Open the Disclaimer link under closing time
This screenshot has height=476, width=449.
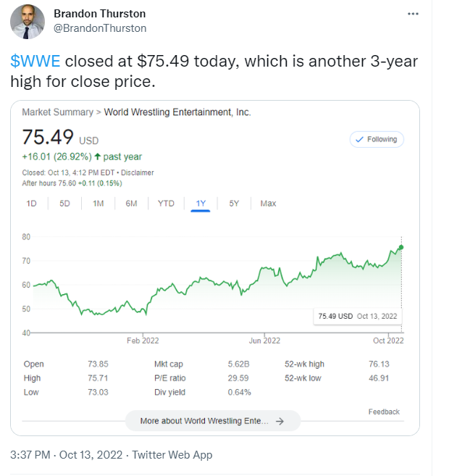pyautogui.click(x=138, y=172)
